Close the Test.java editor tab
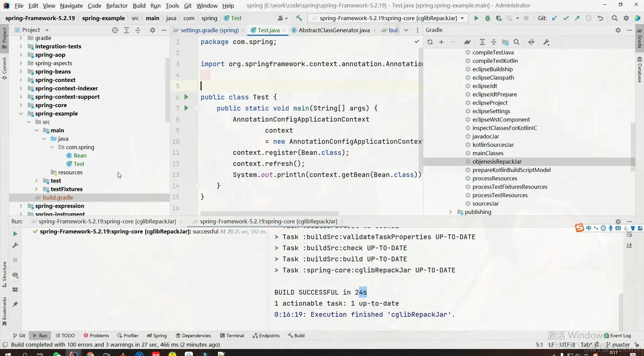The width and height of the screenshot is (644, 356). (284, 30)
